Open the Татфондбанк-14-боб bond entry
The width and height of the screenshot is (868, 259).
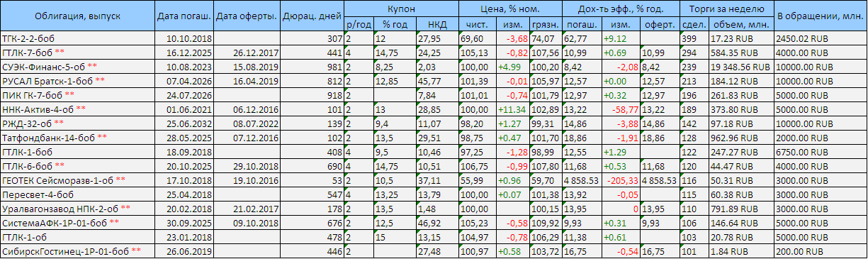coord(48,137)
